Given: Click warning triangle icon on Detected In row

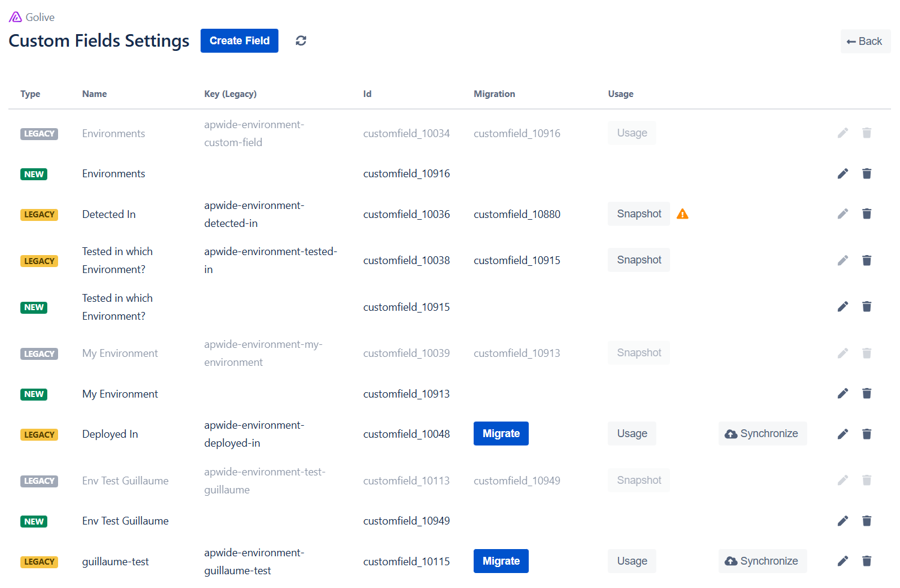Looking at the screenshot, I should pyautogui.click(x=682, y=214).
